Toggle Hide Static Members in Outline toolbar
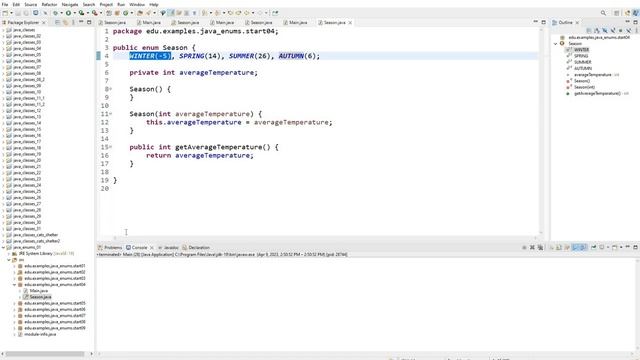This screenshot has width=640, height=360. coord(613,31)
